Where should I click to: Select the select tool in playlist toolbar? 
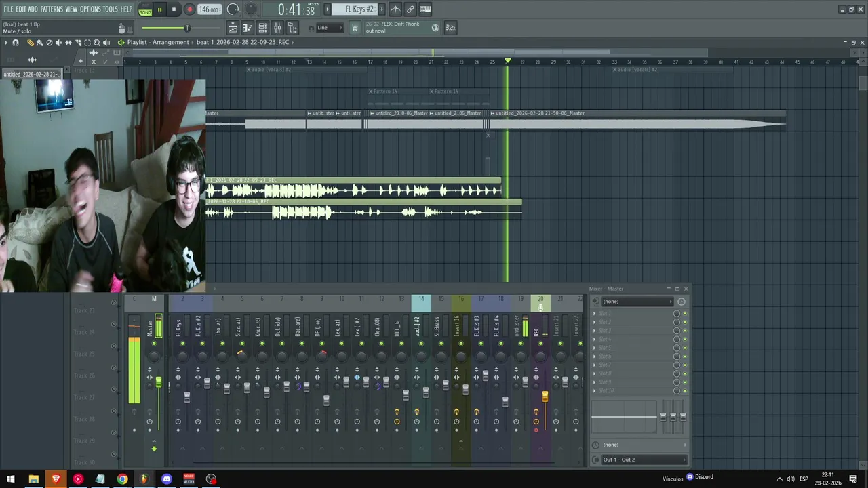87,43
